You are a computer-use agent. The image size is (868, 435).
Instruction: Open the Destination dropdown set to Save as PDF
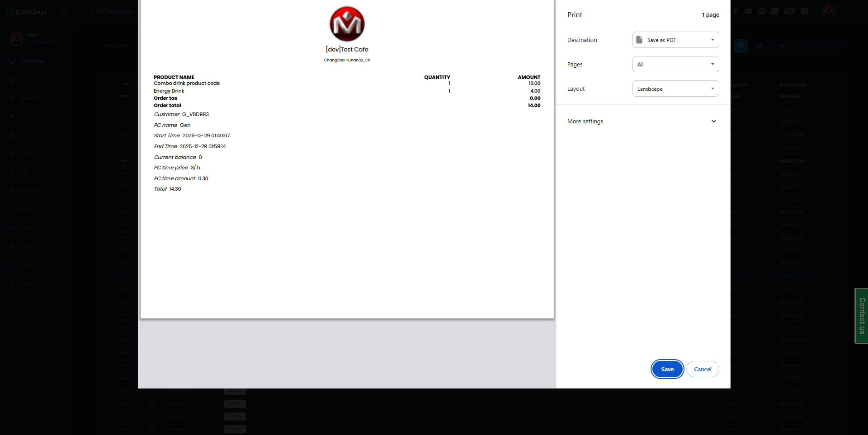point(675,40)
